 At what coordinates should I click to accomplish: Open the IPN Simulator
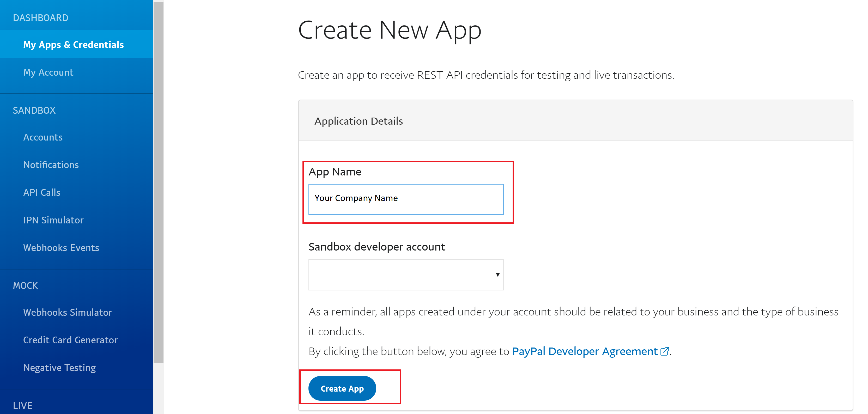click(53, 220)
